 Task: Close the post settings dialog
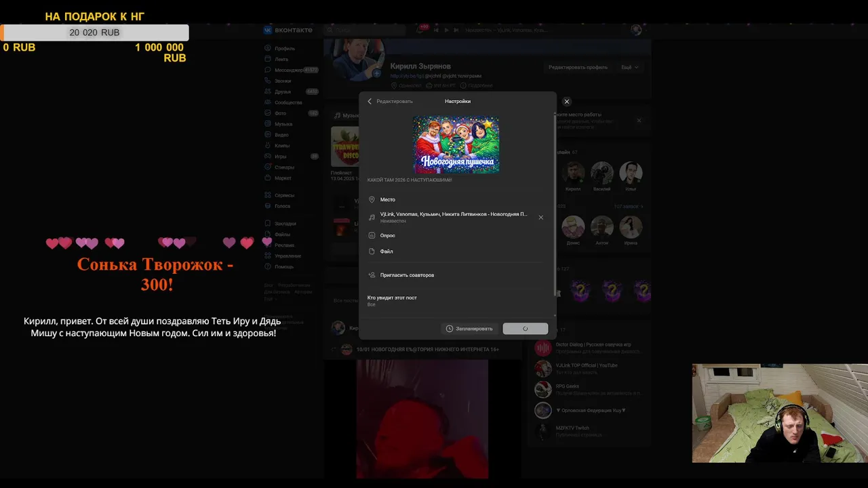click(x=567, y=102)
